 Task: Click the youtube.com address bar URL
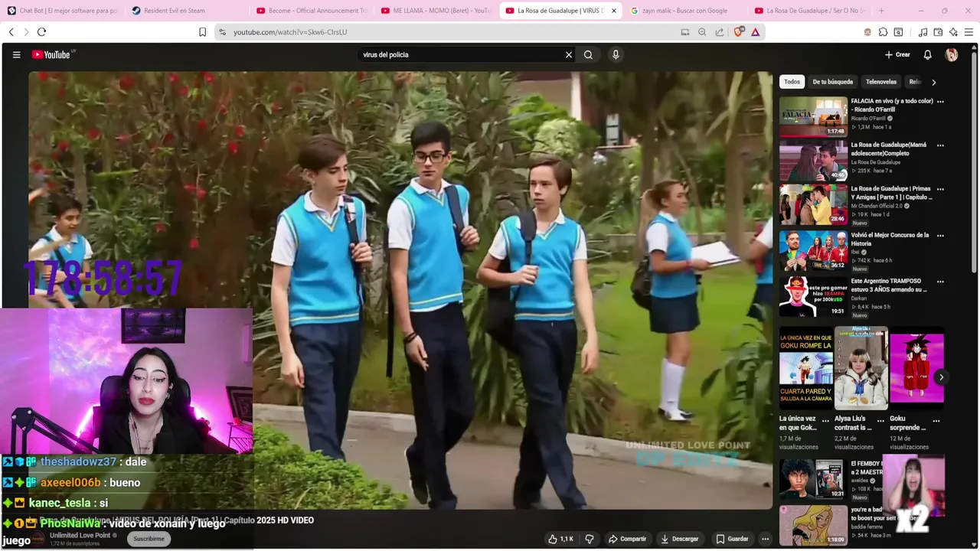290,32
